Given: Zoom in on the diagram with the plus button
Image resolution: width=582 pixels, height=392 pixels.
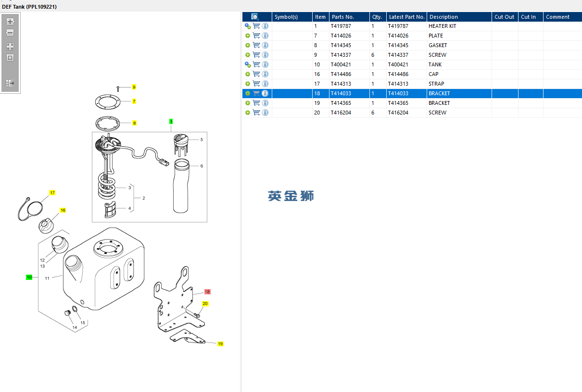Looking at the screenshot, I should (x=10, y=22).
